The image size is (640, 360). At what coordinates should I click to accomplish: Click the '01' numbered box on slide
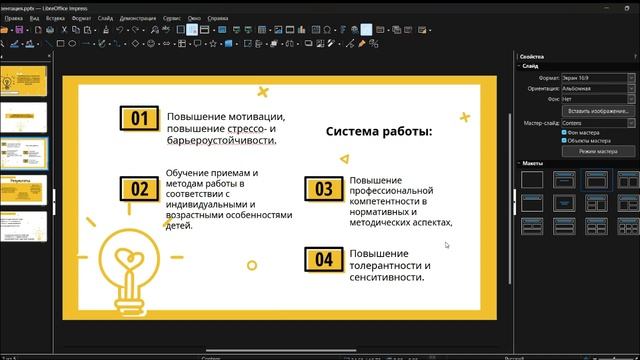tap(139, 118)
